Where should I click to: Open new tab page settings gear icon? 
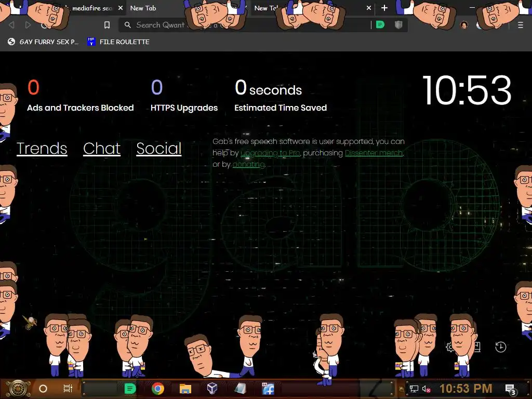[x=450, y=347]
